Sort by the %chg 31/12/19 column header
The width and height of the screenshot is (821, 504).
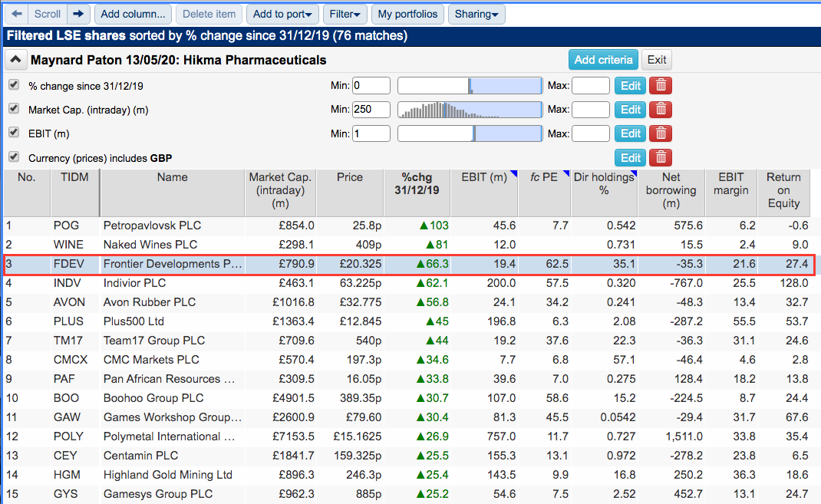tap(417, 193)
